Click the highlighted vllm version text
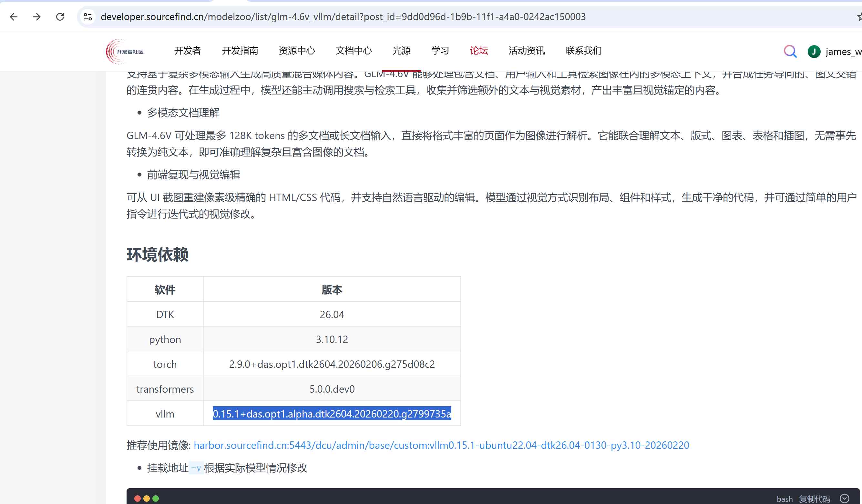This screenshot has height=504, width=862. click(x=332, y=413)
